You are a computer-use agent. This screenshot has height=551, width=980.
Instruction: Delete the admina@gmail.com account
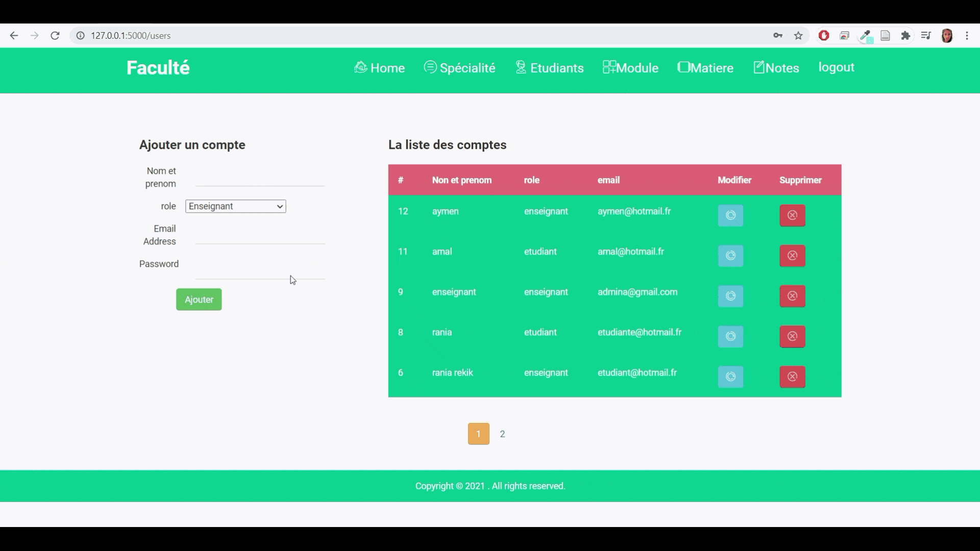pos(792,296)
